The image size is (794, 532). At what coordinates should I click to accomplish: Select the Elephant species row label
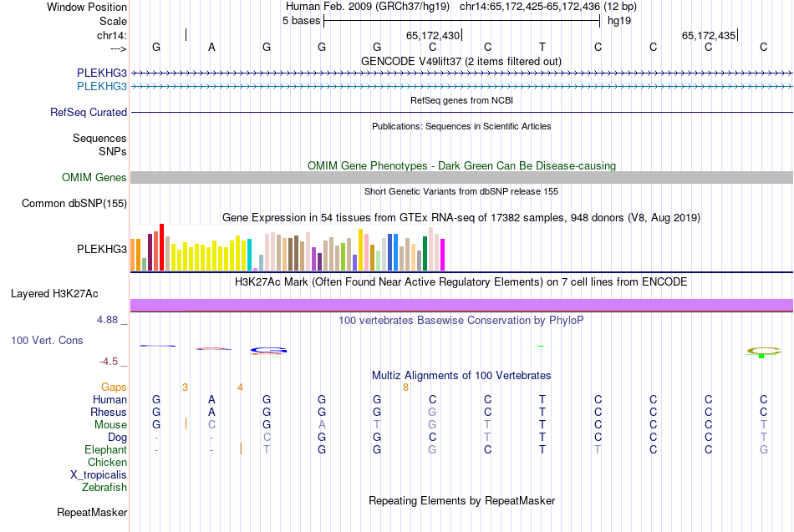click(x=106, y=449)
